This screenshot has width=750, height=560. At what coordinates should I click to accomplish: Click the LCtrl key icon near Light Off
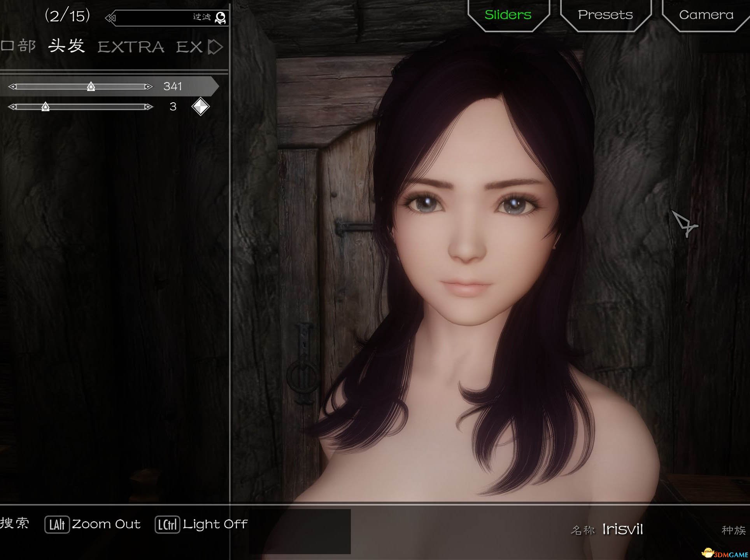tap(167, 524)
